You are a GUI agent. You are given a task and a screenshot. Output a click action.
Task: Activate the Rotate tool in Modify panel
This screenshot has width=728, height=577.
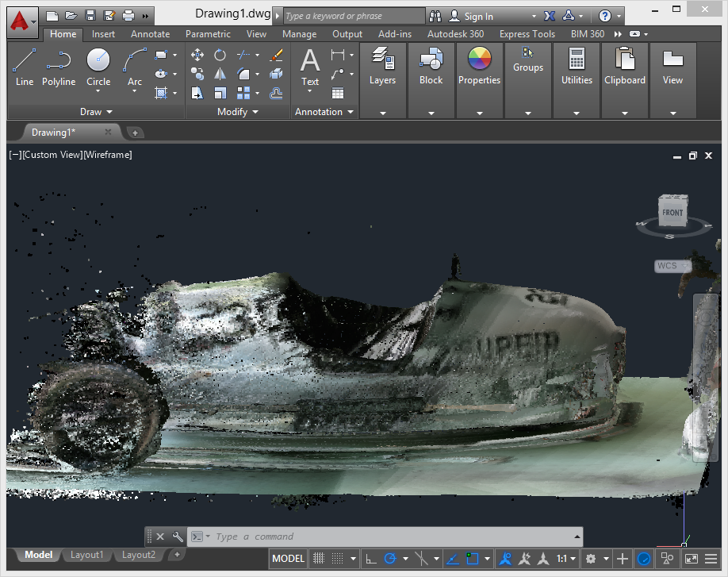(220, 55)
